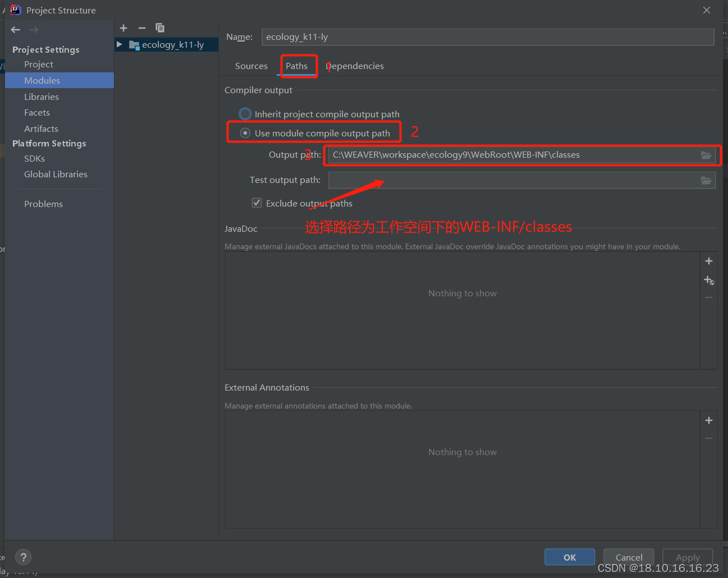Copy the selected module
The height and width of the screenshot is (578, 728).
(x=160, y=27)
